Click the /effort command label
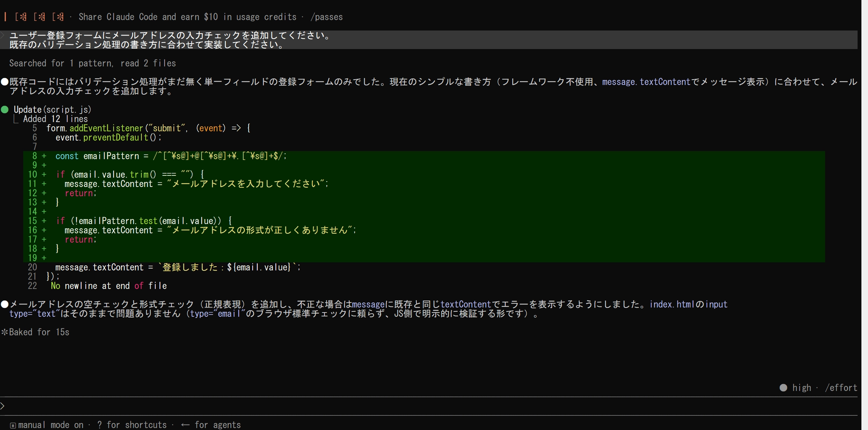The width and height of the screenshot is (868, 430). [x=841, y=388]
